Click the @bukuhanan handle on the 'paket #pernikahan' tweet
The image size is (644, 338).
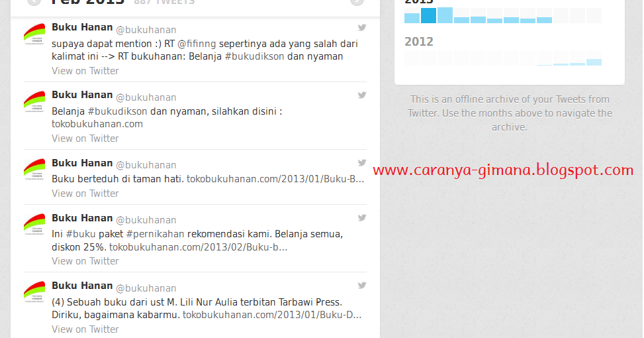click(x=146, y=220)
